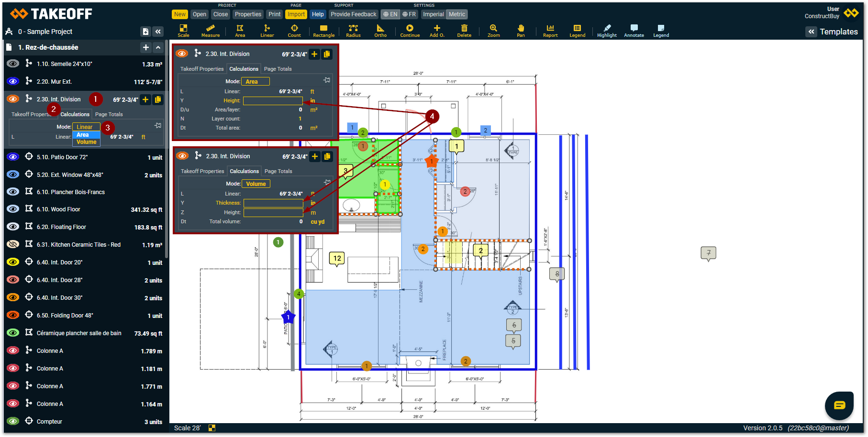Open the Report tool

pyautogui.click(x=550, y=31)
